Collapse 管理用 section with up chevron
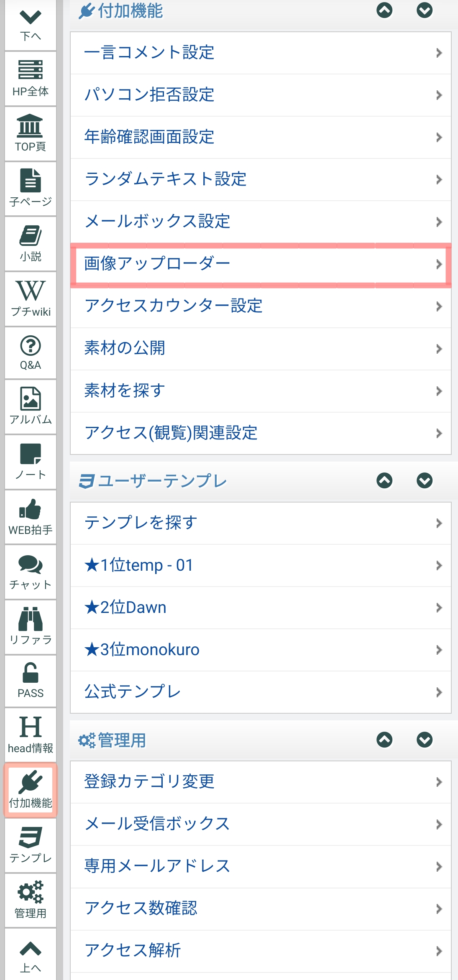This screenshot has width=458, height=980. point(384,740)
